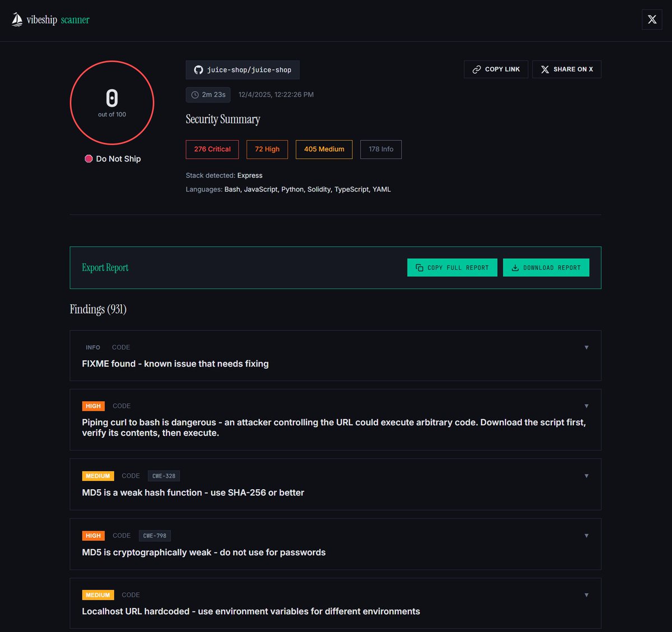Click the chain link icon in Copy Link
672x632 pixels.
[477, 69]
